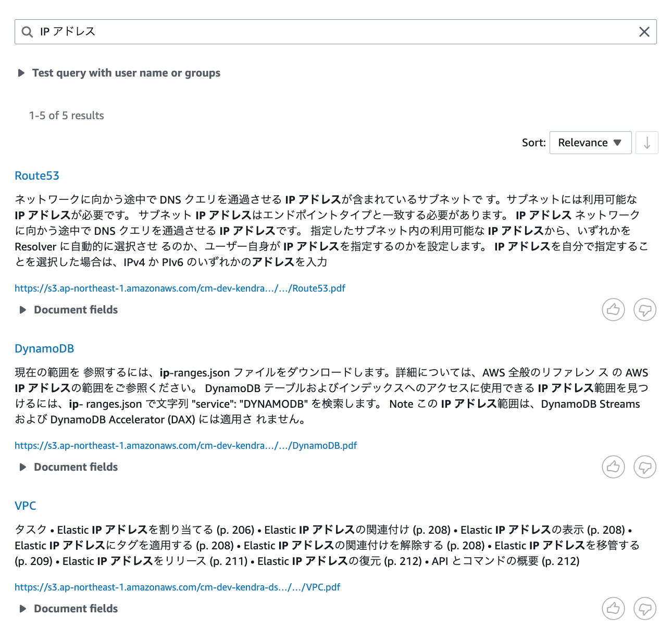Click the sort direction arrow icon
Image resolution: width=672 pixels, height=629 pixels.
pyautogui.click(x=646, y=142)
